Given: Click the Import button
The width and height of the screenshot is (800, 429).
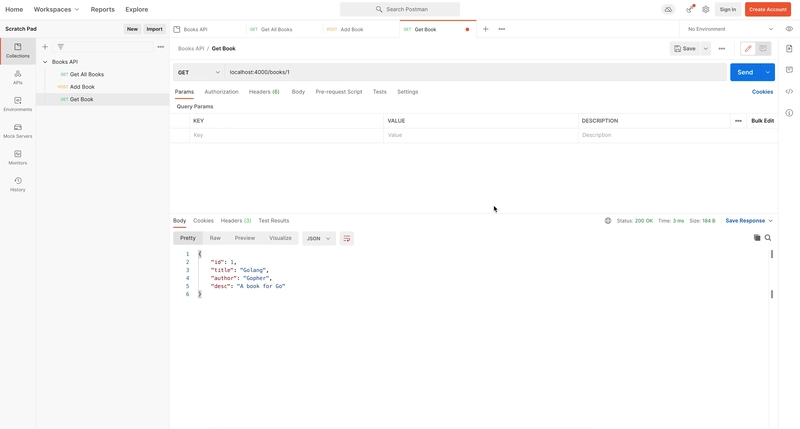Looking at the screenshot, I should (x=154, y=29).
